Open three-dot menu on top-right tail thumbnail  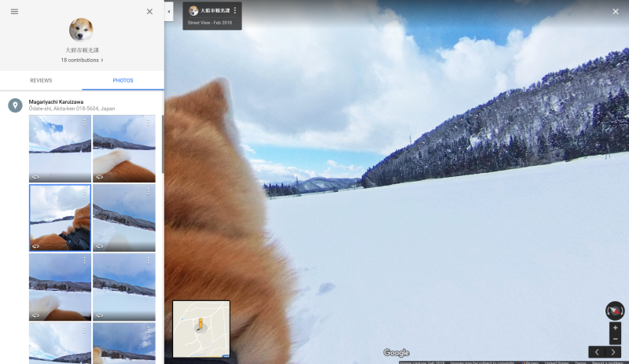(x=149, y=123)
